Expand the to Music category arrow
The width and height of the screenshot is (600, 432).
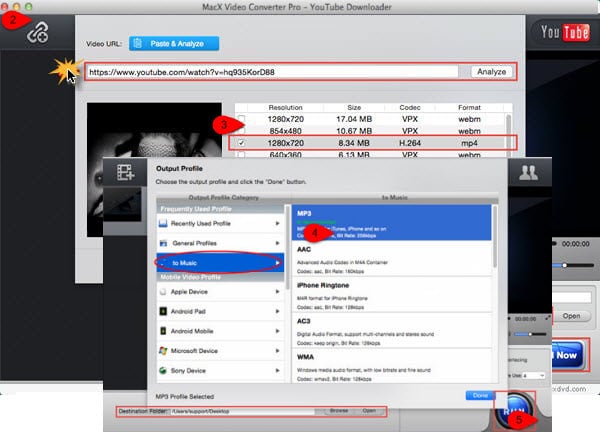click(277, 263)
